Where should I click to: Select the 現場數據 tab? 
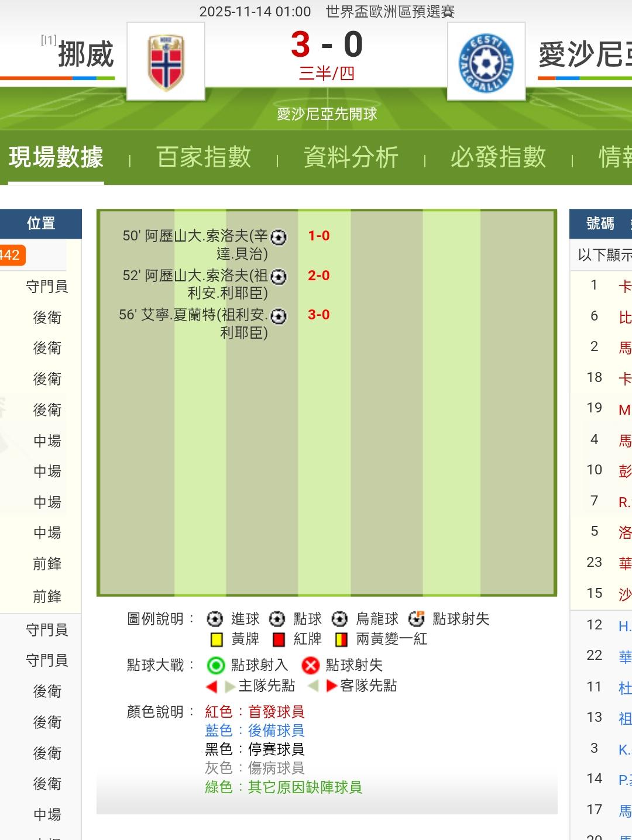coord(56,157)
